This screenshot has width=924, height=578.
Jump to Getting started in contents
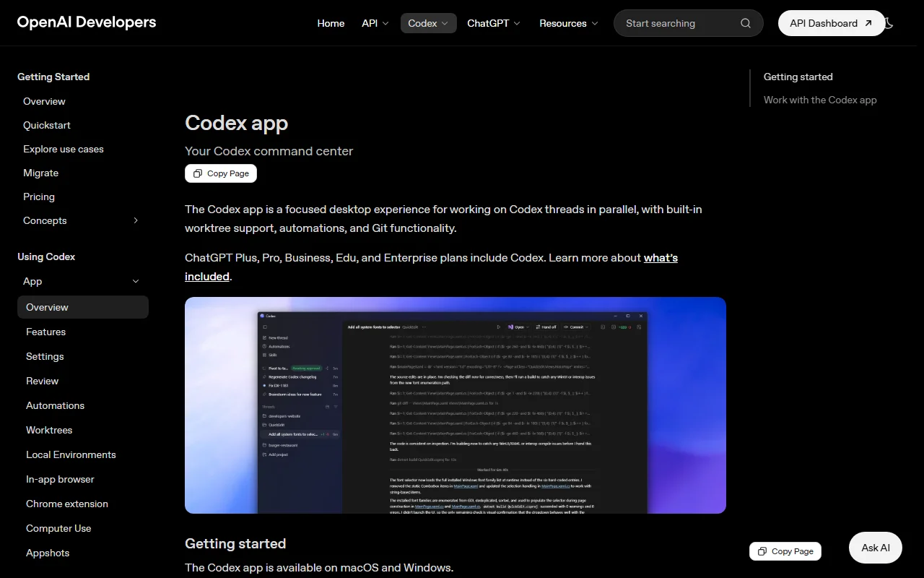click(x=798, y=77)
